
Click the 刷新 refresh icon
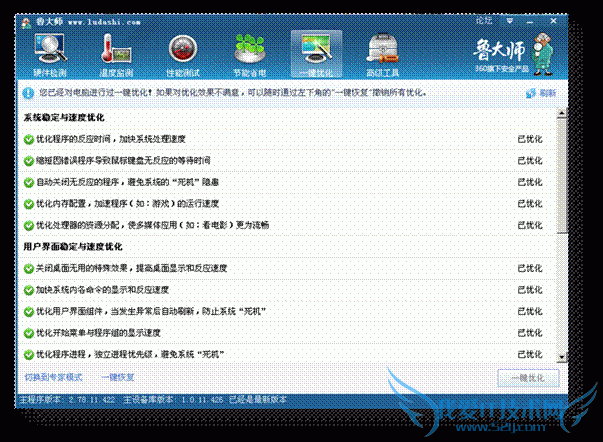pos(531,93)
